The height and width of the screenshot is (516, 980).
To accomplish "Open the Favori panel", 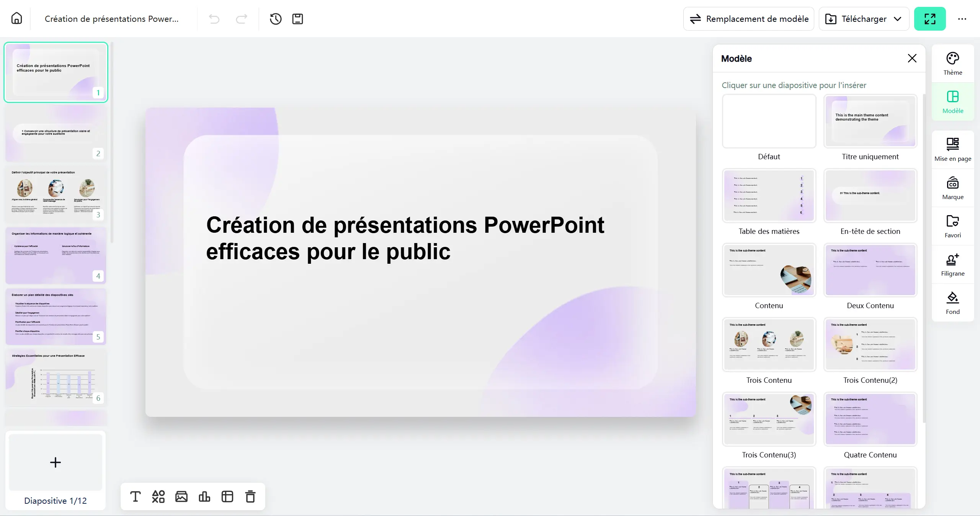I will [x=952, y=226].
